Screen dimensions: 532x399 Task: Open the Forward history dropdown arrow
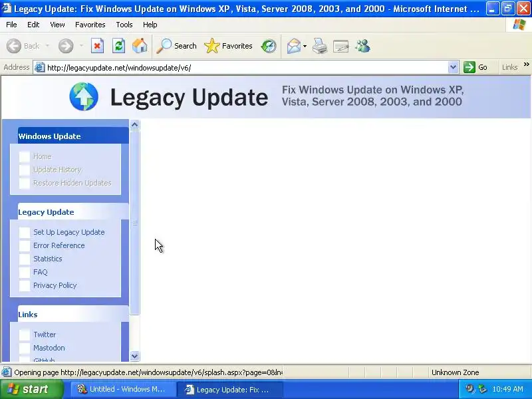81,46
